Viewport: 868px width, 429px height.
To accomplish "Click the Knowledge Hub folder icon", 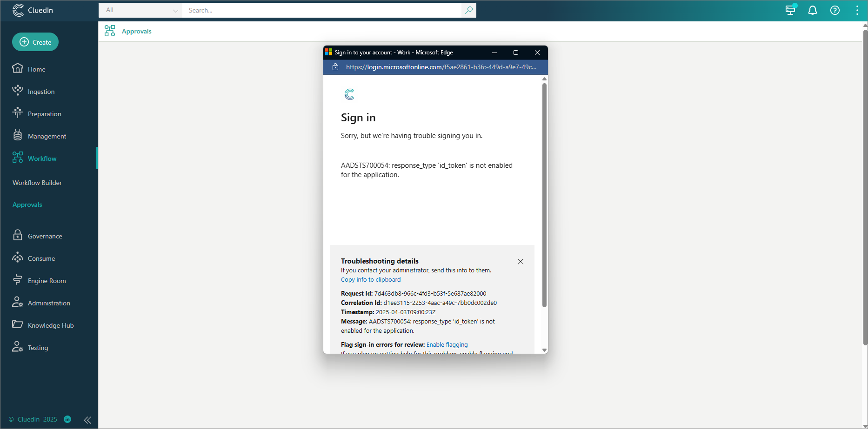I will coord(18,324).
